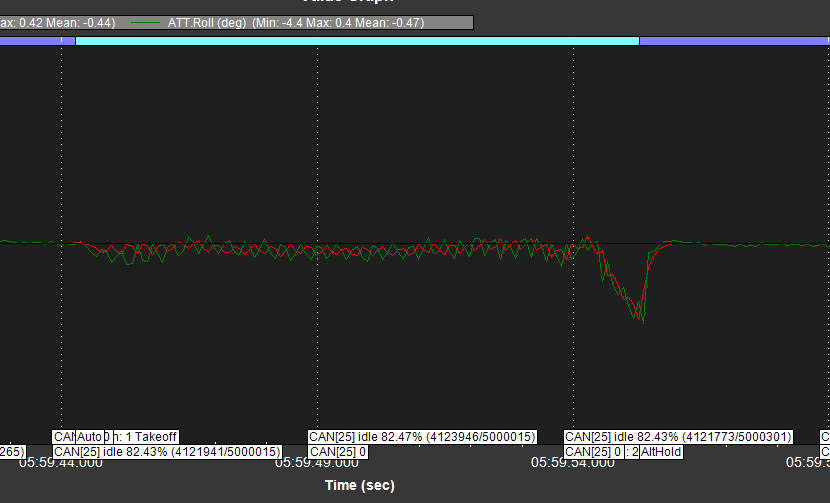Viewport: 830px width, 503px height.
Task: Click the AltHold mode label
Action: click(x=661, y=452)
